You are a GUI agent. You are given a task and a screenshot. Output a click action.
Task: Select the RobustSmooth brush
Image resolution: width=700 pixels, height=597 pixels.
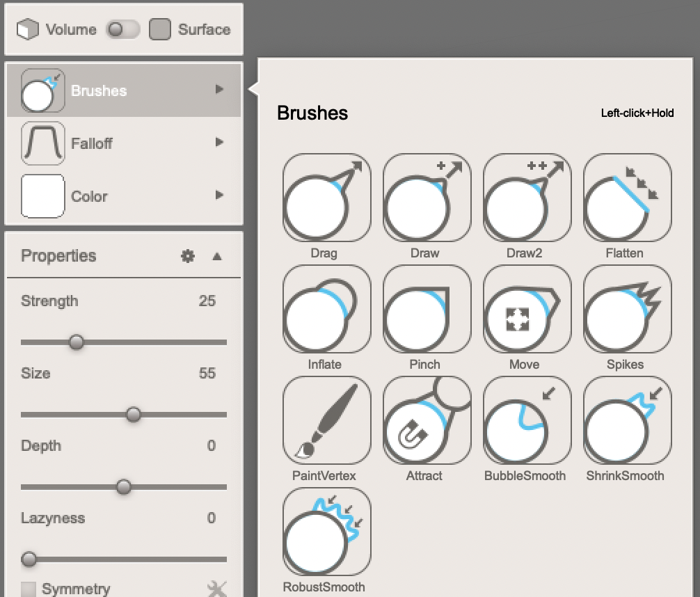[x=326, y=531]
